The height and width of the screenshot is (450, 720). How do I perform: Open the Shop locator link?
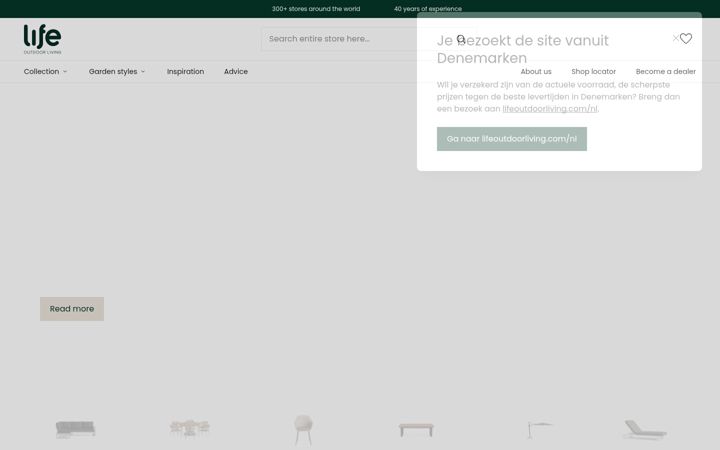point(594,72)
